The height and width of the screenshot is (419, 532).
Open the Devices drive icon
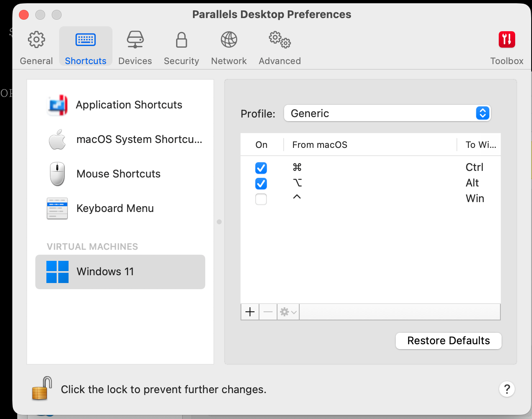pos(135,40)
